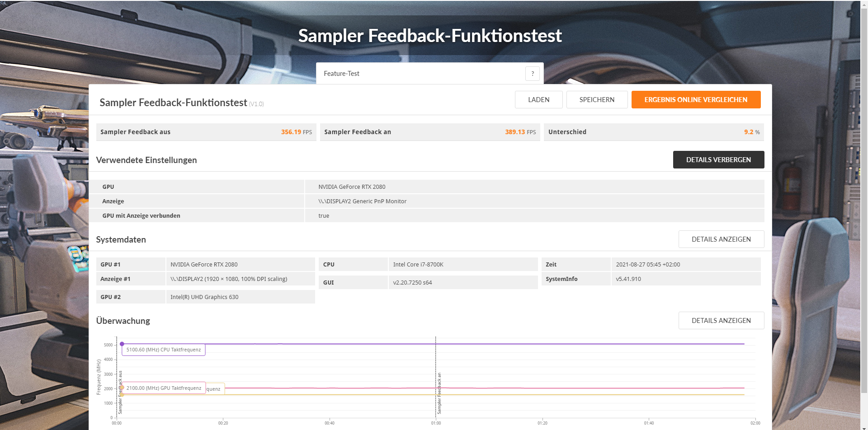Screen dimensions: 868x430
Task: Click 'Anzeige #1' label
Action: pyautogui.click(x=115, y=279)
